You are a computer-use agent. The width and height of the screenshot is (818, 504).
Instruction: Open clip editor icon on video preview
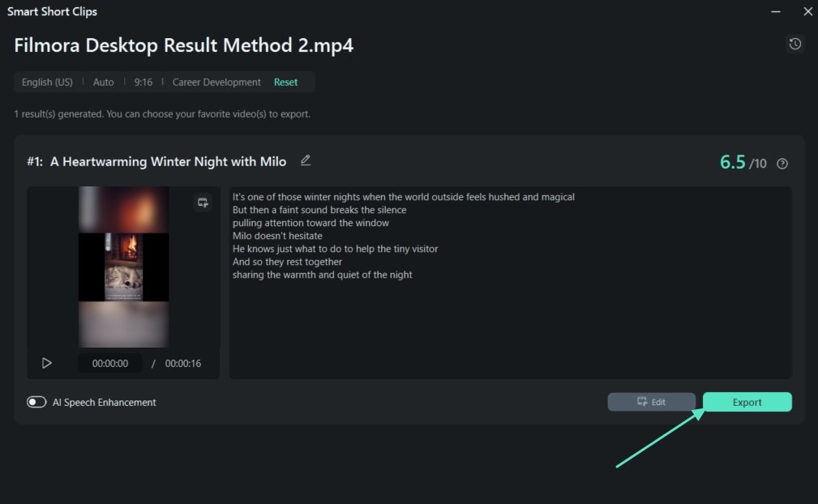(x=203, y=203)
